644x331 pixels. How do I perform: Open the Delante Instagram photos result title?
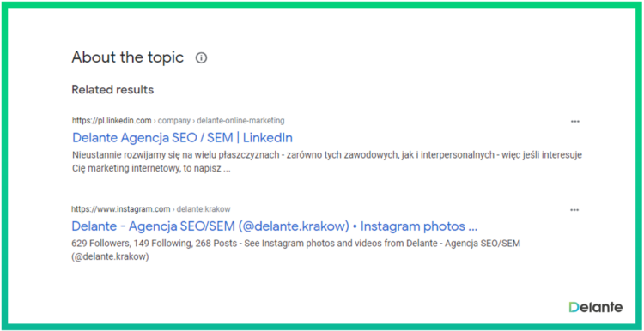pyautogui.click(x=275, y=226)
